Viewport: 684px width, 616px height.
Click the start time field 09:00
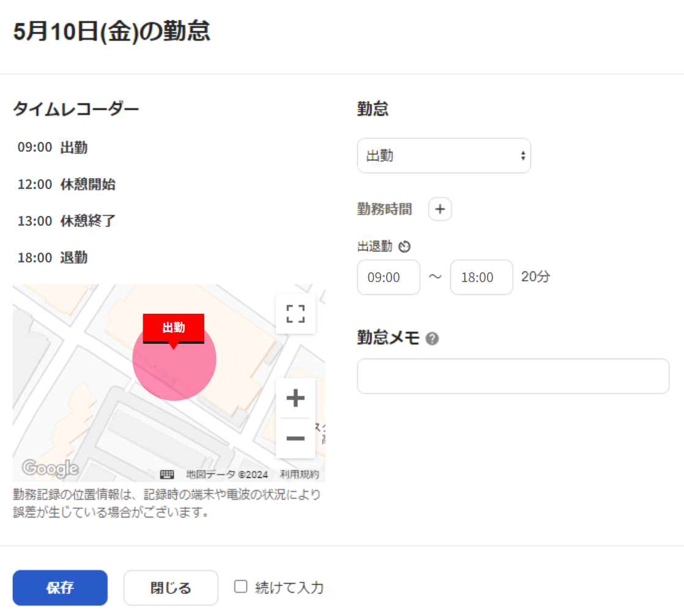point(388,278)
